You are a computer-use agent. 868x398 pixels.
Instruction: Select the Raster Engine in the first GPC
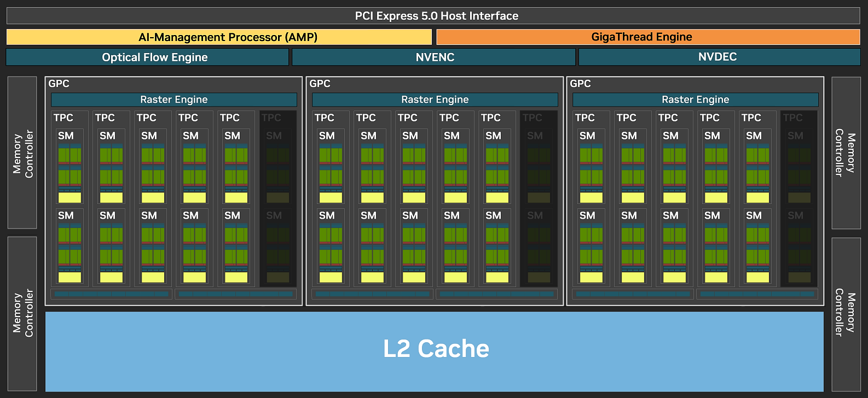point(174,99)
